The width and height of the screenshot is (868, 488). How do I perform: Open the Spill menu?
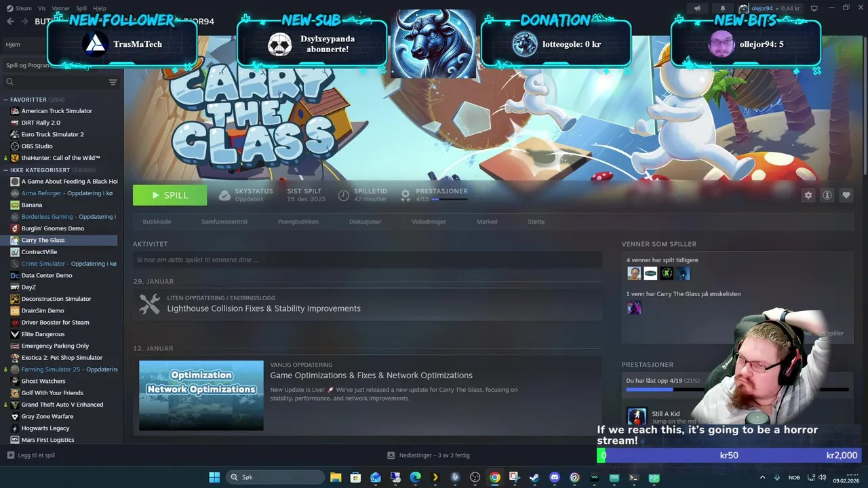tap(81, 8)
